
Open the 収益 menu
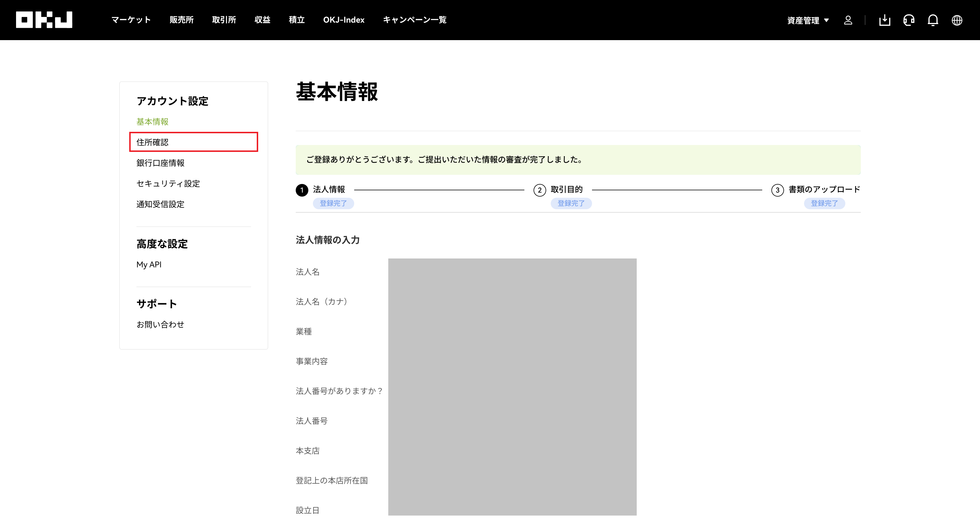point(262,20)
